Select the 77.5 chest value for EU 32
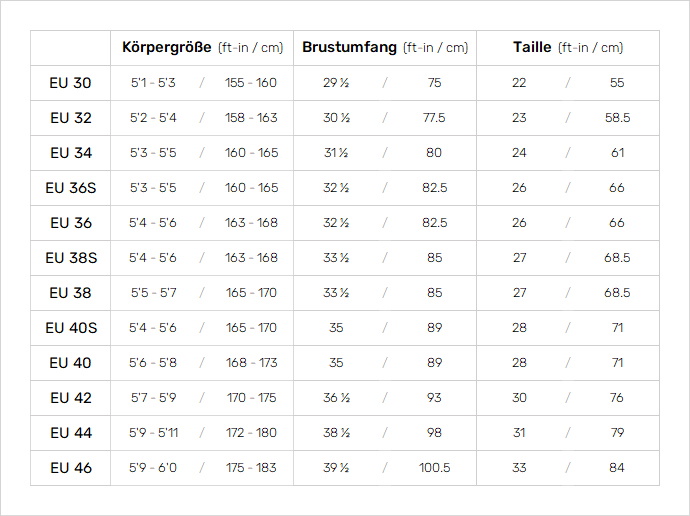This screenshot has height=516, width=690. [x=434, y=118]
